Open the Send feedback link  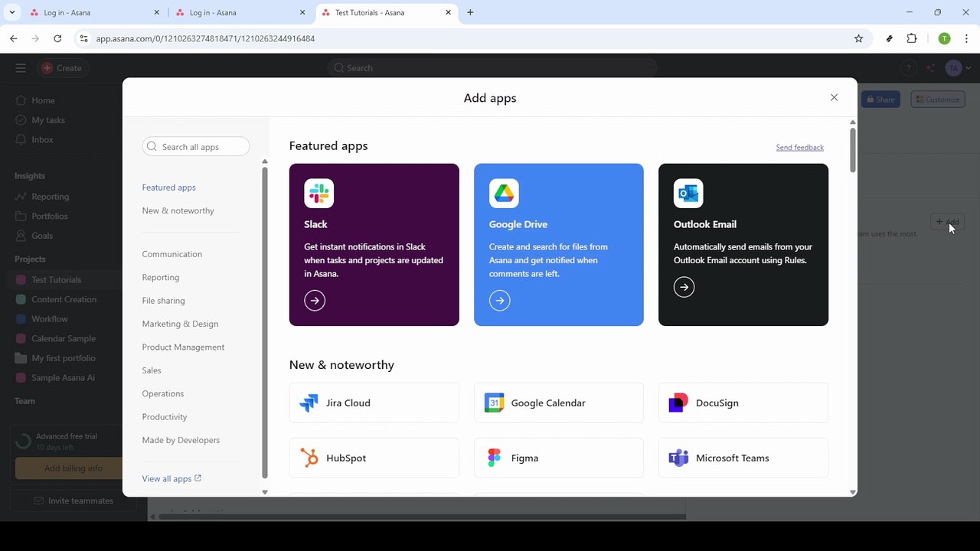(x=800, y=147)
